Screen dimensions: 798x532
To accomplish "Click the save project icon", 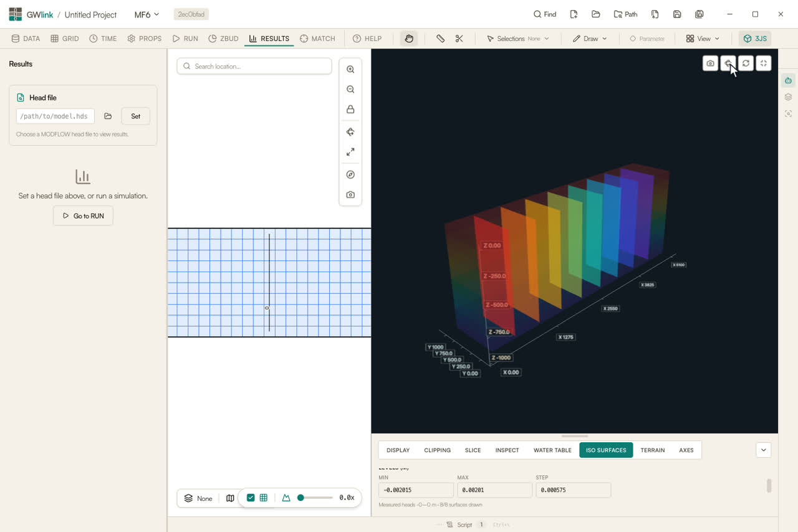I will click(x=677, y=14).
